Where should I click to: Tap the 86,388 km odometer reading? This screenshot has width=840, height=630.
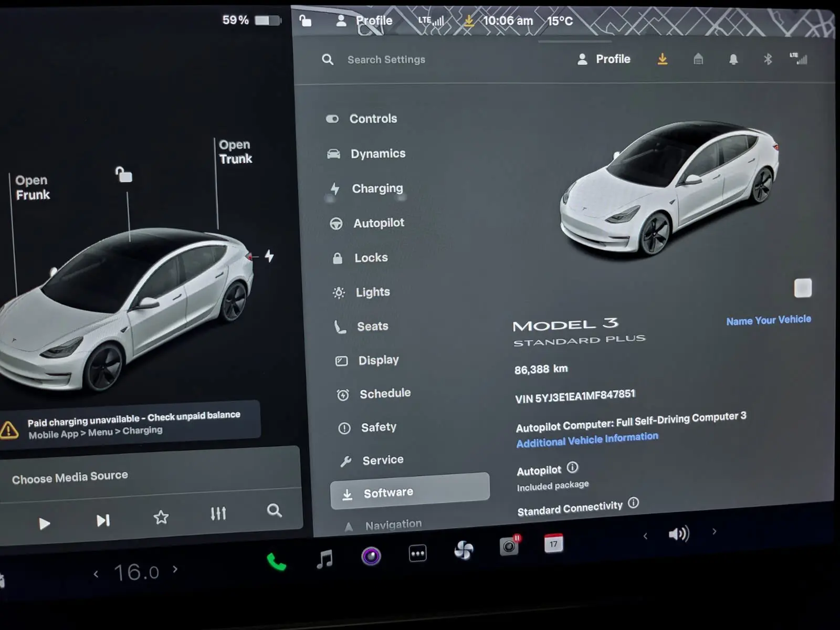tap(541, 369)
